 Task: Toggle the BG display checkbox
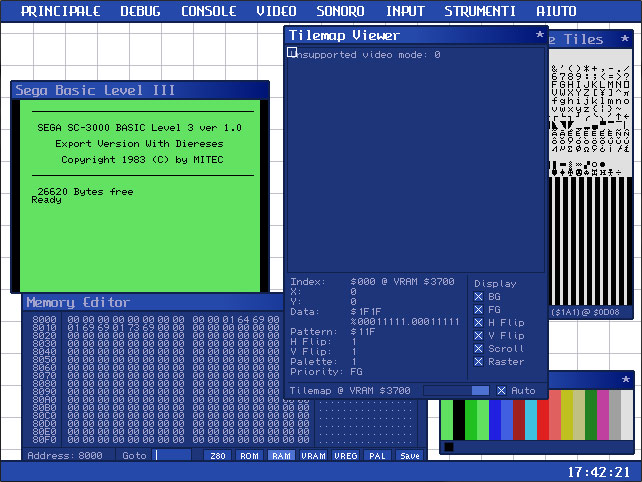[478, 296]
